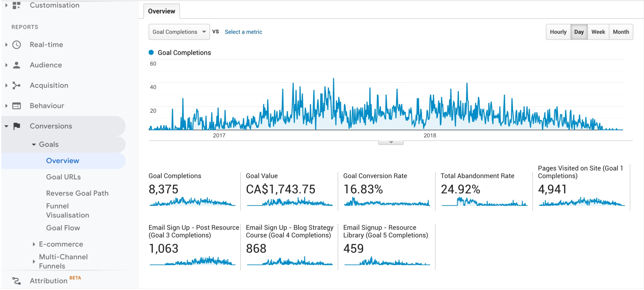Screen dimensions: 644x290
Task: Click the REPORTS section heading
Action: [x=25, y=27]
